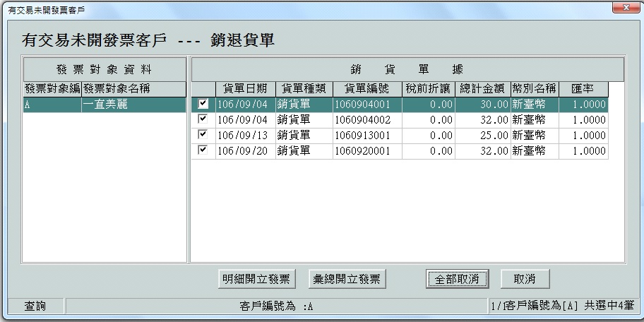Click pre-tax discount cell for order 1060913001
Viewport: 644px width, 322px height.
[x=429, y=136]
